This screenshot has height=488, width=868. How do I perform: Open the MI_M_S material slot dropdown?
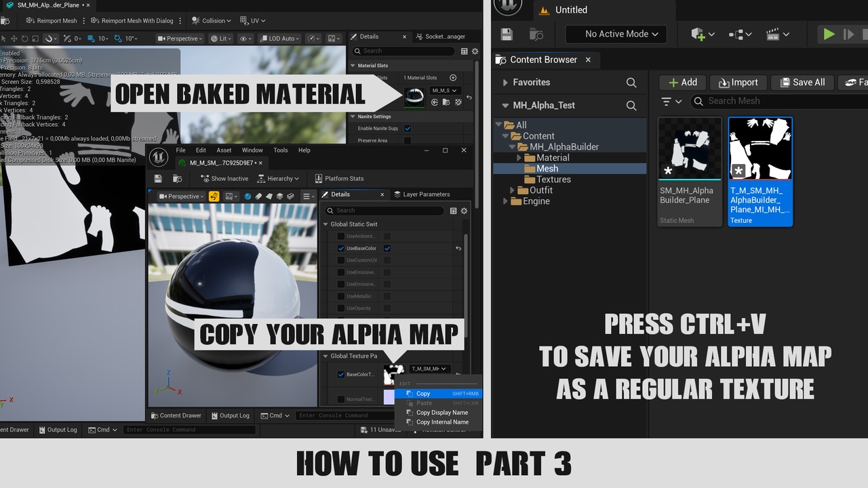445,90
